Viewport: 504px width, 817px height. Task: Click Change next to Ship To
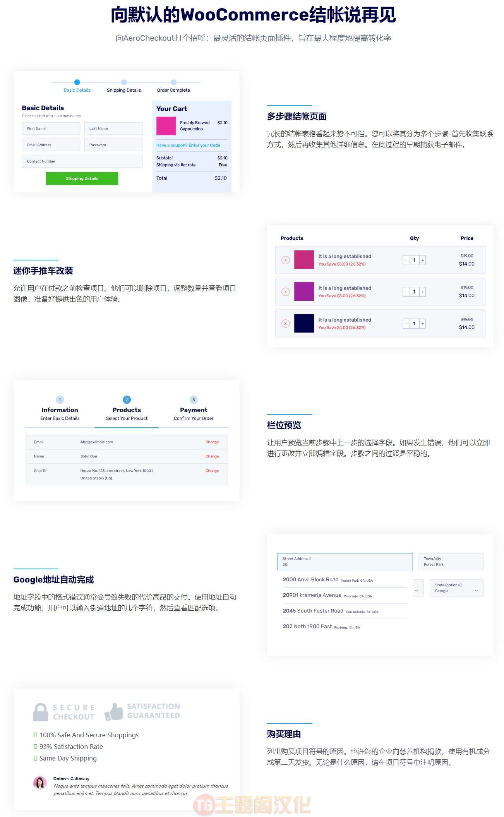tap(212, 471)
